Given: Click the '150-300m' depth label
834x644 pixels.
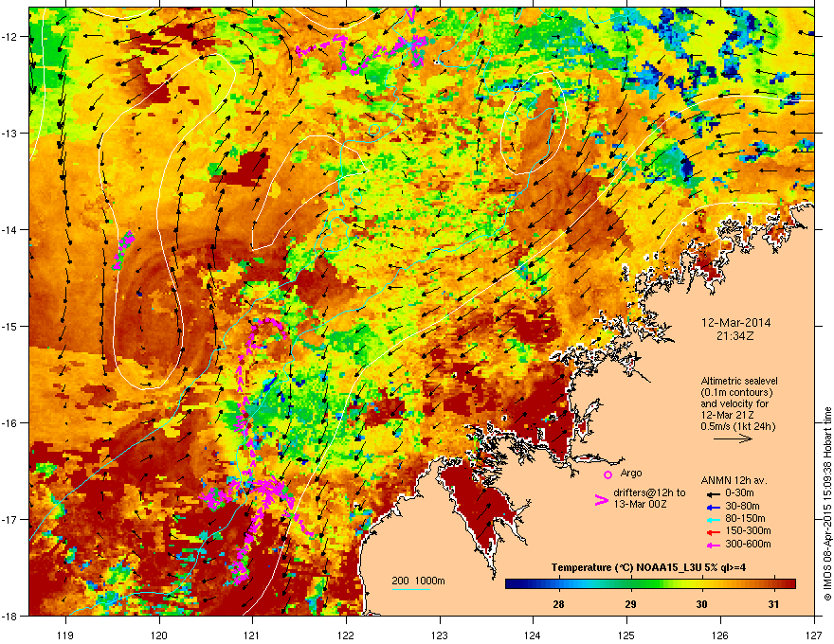Looking at the screenshot, I should tap(748, 530).
